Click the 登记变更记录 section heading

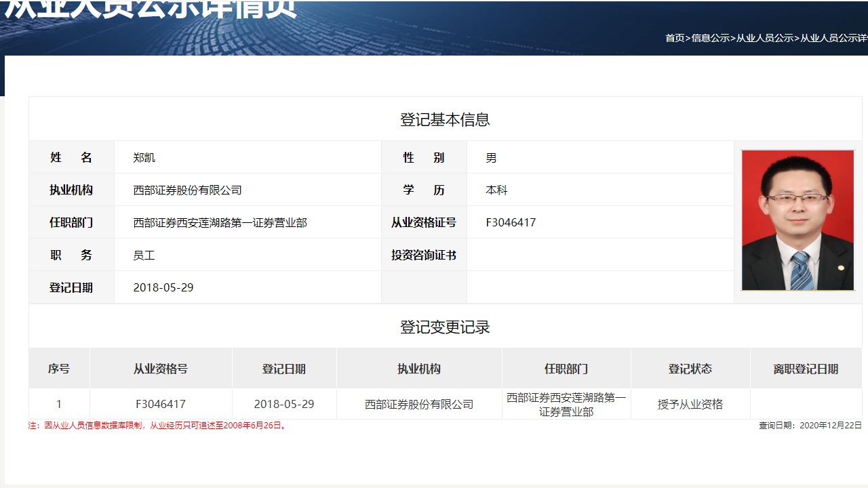(x=445, y=327)
